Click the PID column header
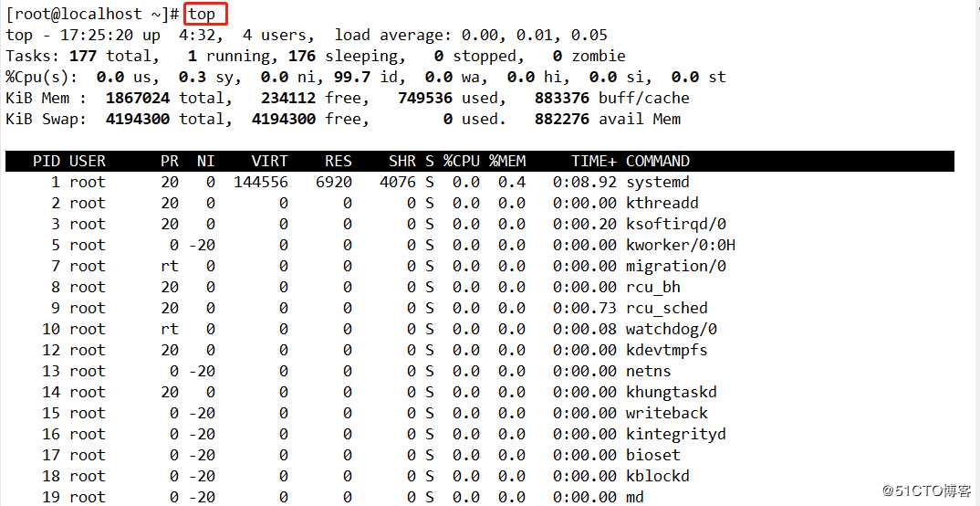Image resolution: width=980 pixels, height=506 pixels. (x=46, y=161)
